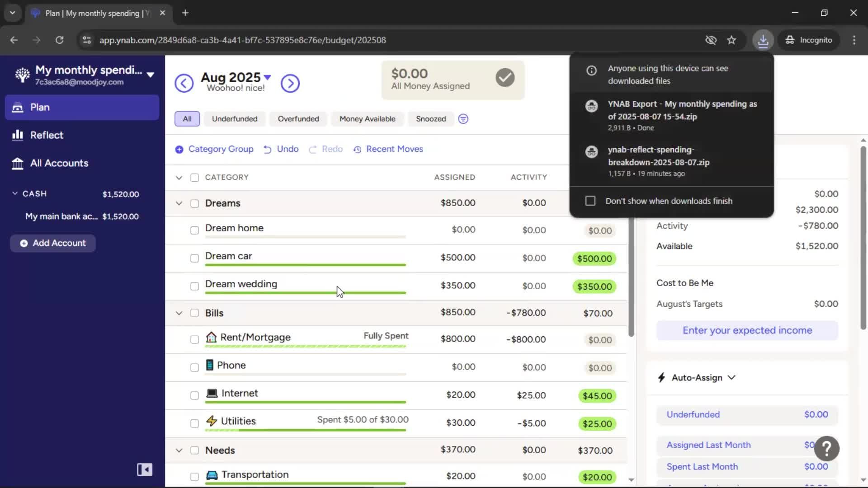The image size is (868, 488).
Task: Click Enter your expected income
Action: coord(747,330)
